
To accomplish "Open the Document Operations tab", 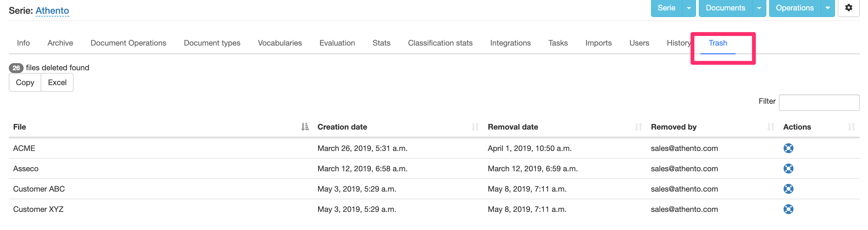I will click(x=128, y=43).
